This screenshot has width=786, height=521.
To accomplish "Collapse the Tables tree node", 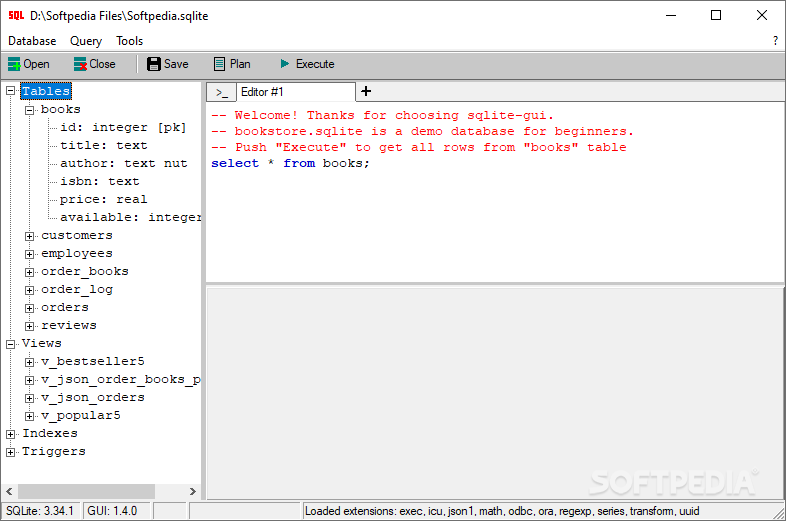I will click(11, 91).
